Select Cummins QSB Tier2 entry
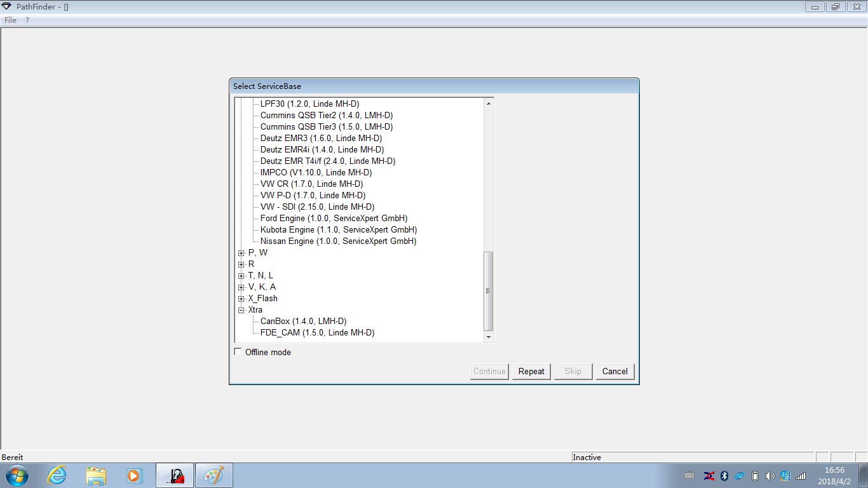The width and height of the screenshot is (868, 488). 327,115
